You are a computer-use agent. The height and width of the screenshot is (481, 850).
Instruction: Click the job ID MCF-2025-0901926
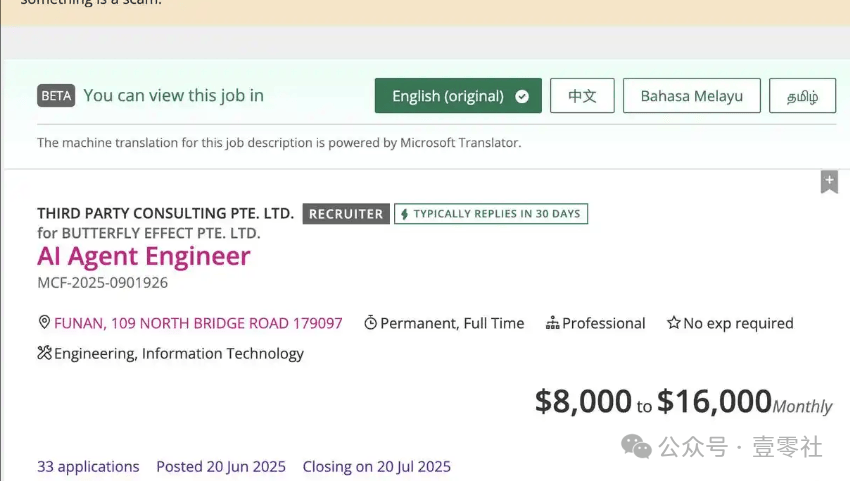[x=102, y=283]
